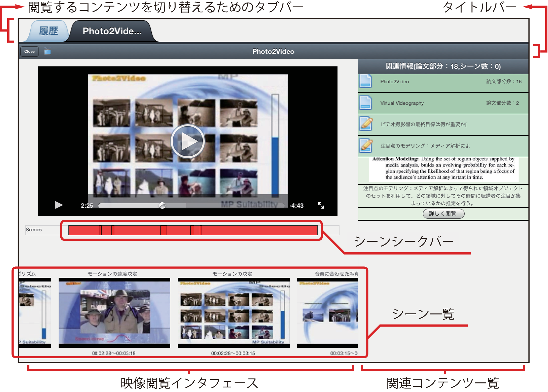Open the モーションの速度決定 scene thumbnail
This screenshot has width=548, height=392.
coord(114,313)
